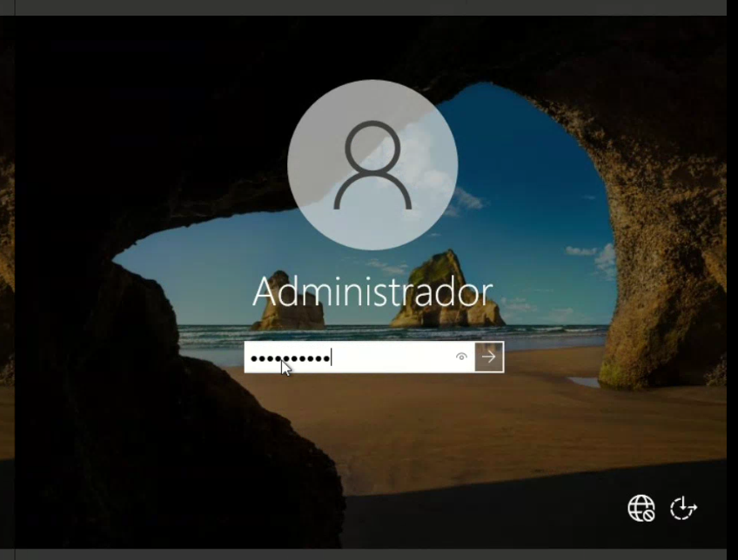This screenshot has width=738, height=560.
Task: Show accessibility options from the dotted clock icon
Action: 683,508
